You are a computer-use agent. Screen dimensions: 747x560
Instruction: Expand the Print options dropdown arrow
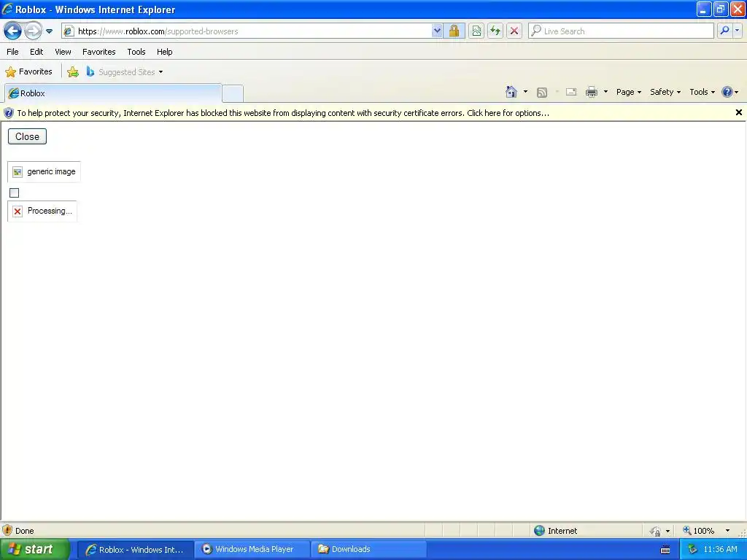605,92
